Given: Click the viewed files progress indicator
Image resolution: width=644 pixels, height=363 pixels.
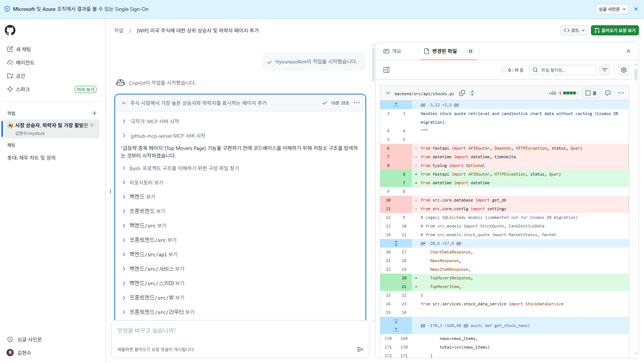Looking at the screenshot, I should point(512,70).
